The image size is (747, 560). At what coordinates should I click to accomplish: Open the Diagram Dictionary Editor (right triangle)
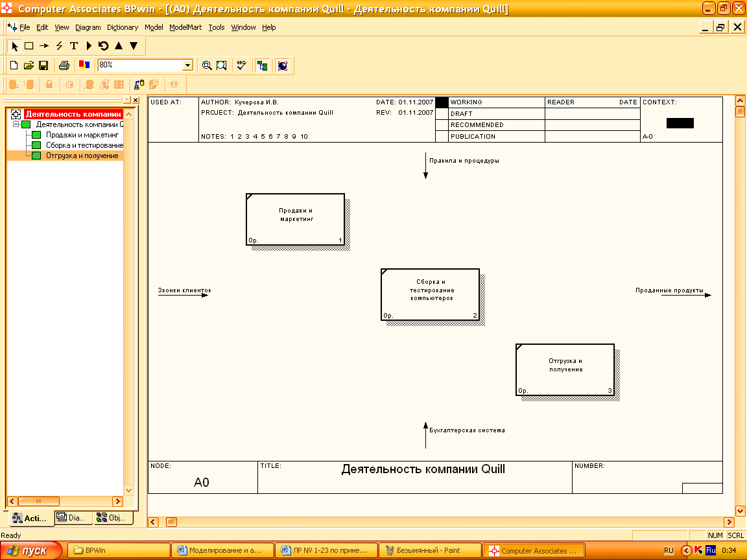point(89,46)
